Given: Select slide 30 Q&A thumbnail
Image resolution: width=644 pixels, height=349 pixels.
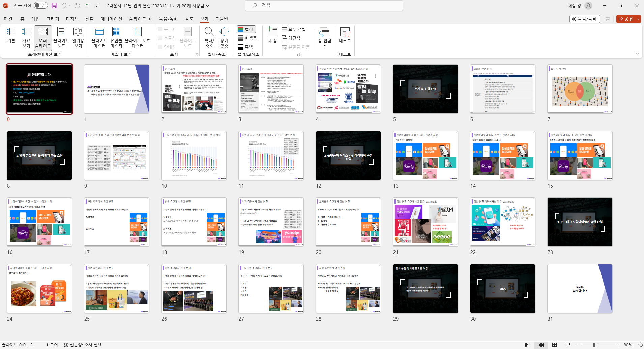Looking at the screenshot, I should [503, 289].
